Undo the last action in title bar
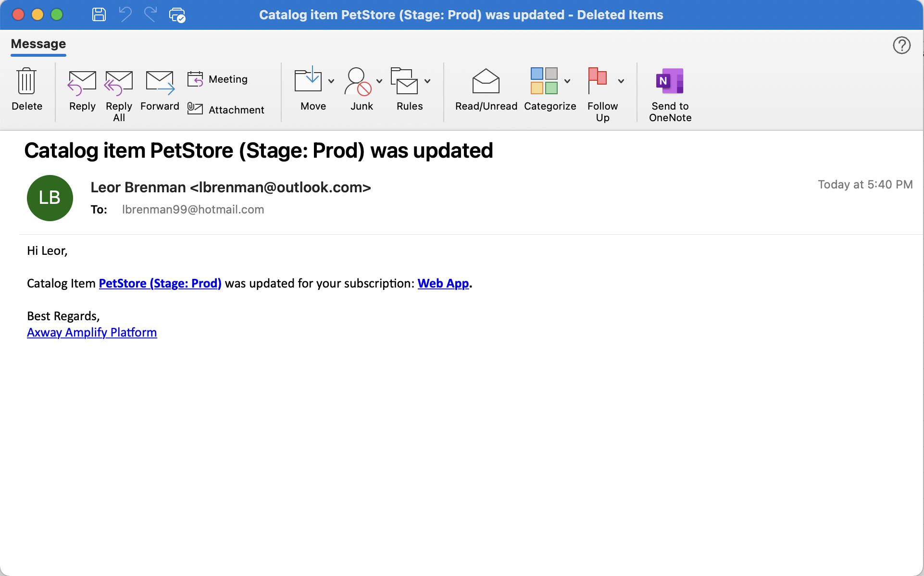This screenshot has width=924, height=576. pos(125,14)
